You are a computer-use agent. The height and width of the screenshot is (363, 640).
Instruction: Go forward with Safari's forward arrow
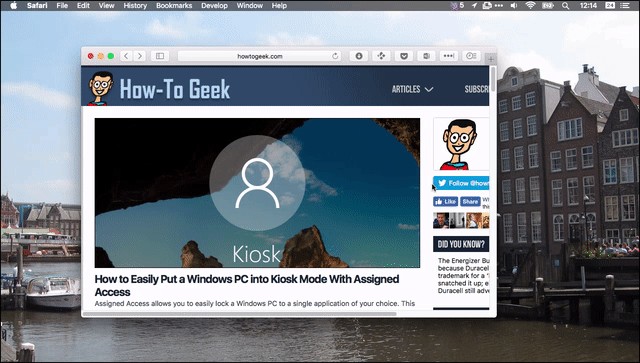[140, 56]
